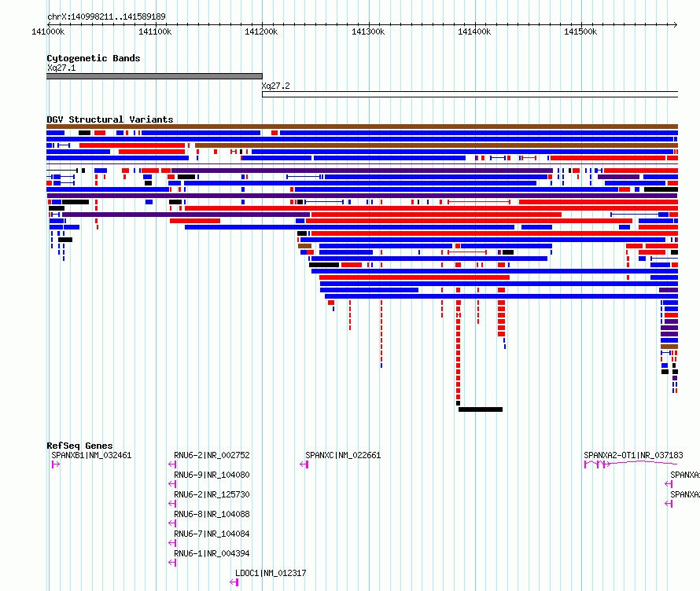The height and width of the screenshot is (591, 700).
Task: Click the wide black variant bar at DGV track bottom
Action: point(481,409)
